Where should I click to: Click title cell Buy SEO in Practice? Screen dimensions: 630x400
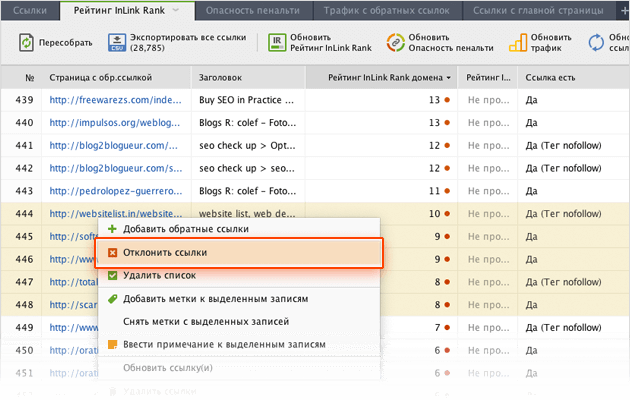(x=246, y=100)
